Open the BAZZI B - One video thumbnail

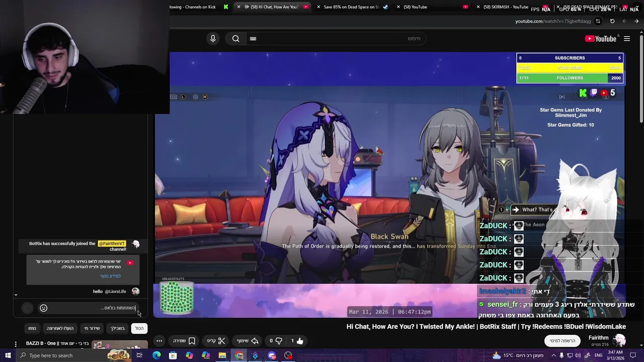pyautogui.click(x=120, y=345)
